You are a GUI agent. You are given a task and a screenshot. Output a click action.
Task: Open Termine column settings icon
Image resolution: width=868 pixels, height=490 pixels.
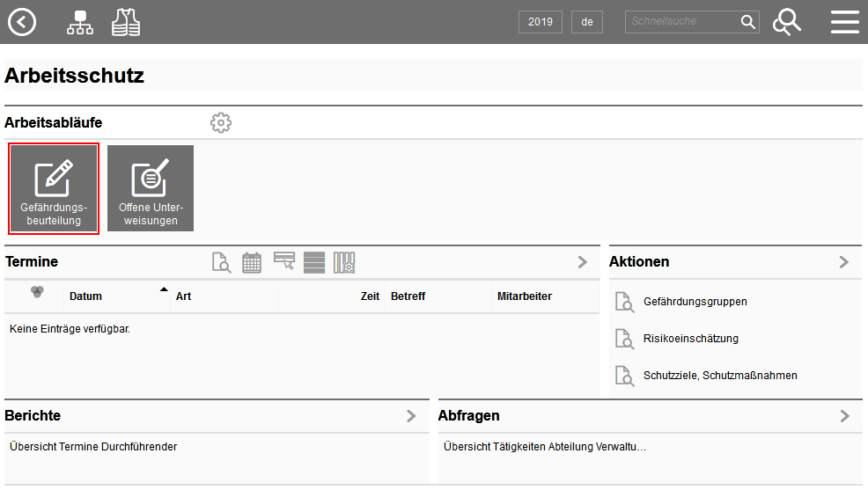pos(344,263)
